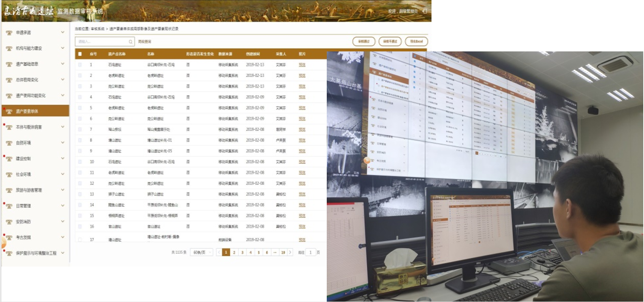Click the 审核不通过 button

coord(390,41)
